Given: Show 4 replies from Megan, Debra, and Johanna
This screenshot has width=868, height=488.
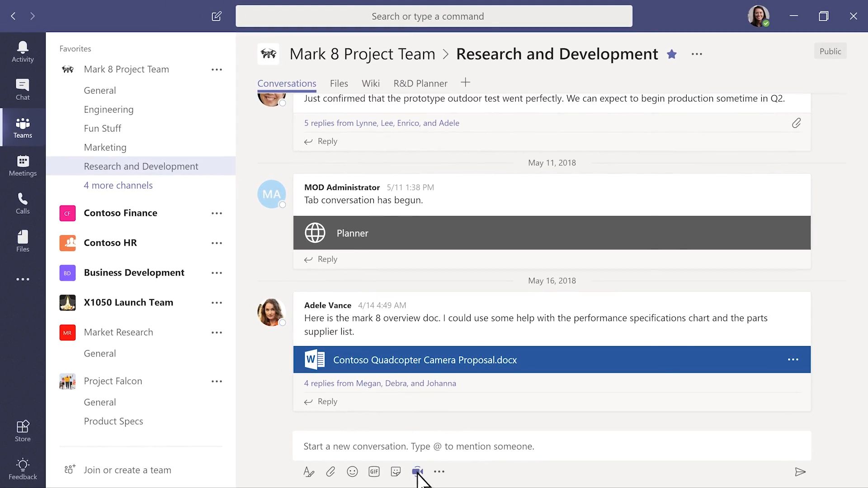Looking at the screenshot, I should point(380,383).
